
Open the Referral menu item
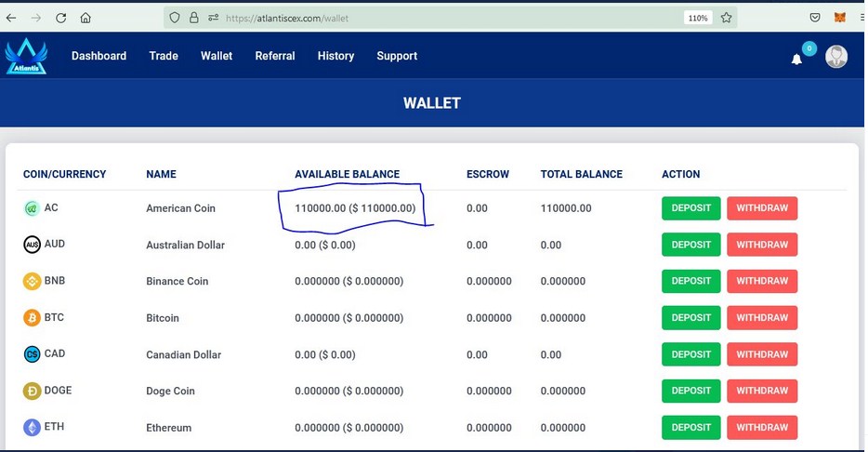[x=274, y=56]
